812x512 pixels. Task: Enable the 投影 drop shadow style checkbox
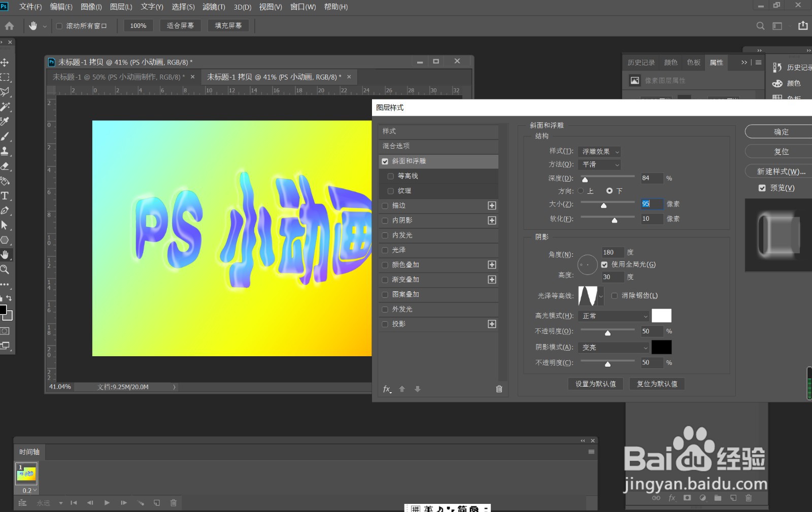(x=385, y=324)
